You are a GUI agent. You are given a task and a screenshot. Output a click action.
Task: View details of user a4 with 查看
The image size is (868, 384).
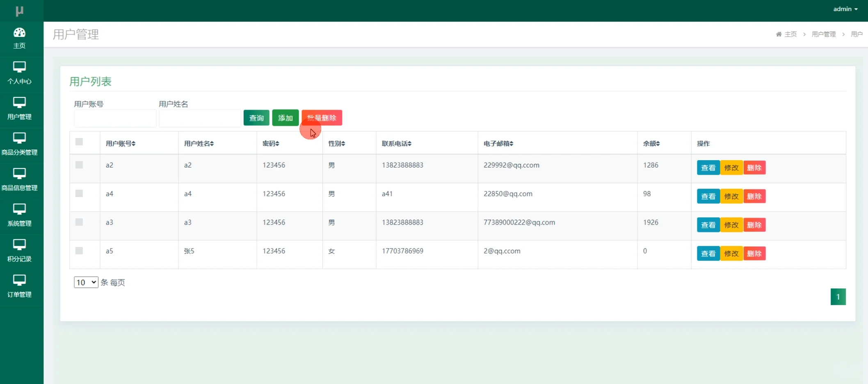[708, 196]
